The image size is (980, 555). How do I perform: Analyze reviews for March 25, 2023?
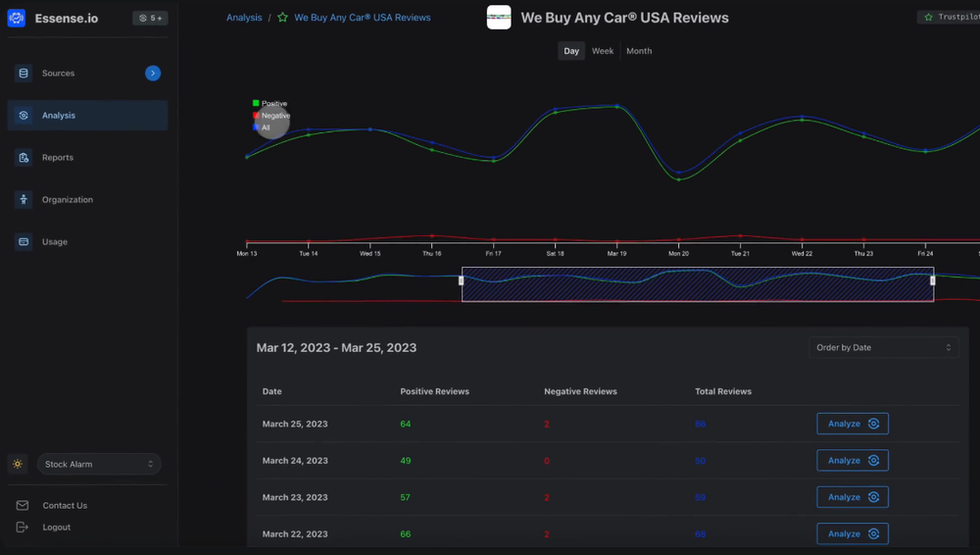[853, 424]
